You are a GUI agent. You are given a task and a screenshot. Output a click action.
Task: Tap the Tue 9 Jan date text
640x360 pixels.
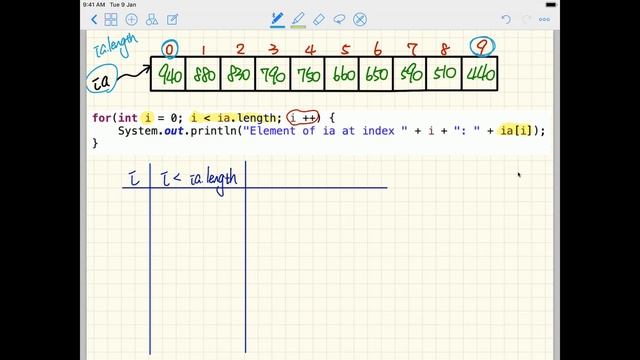123,4
